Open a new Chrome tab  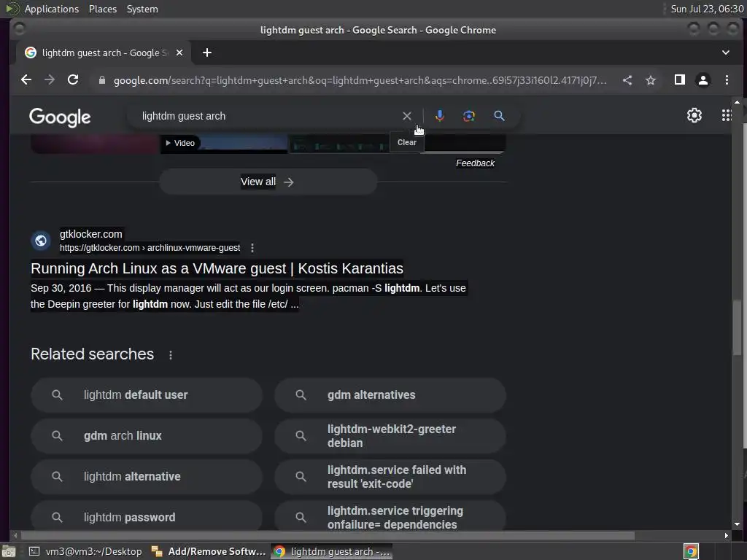(x=206, y=52)
